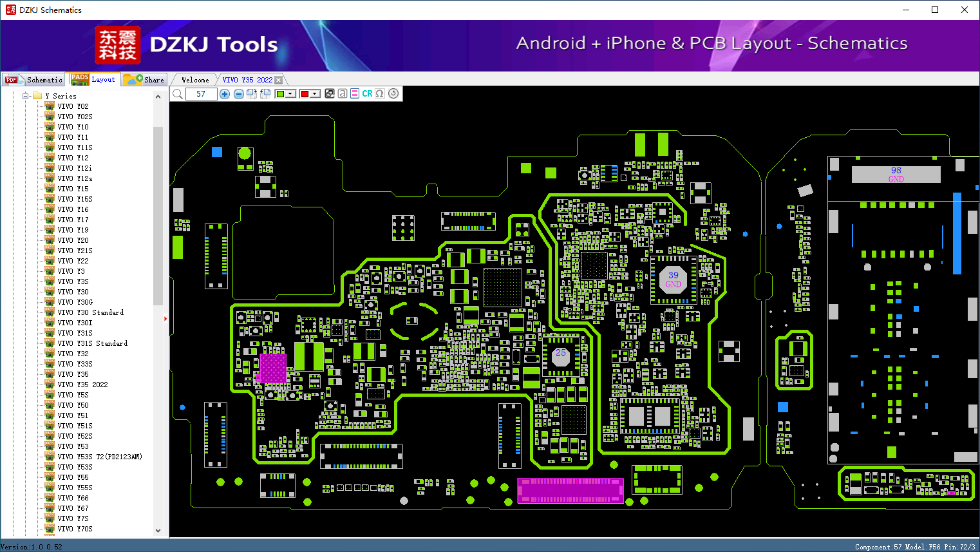Rotate the layout clockwise with the toolbar icon

252,94
